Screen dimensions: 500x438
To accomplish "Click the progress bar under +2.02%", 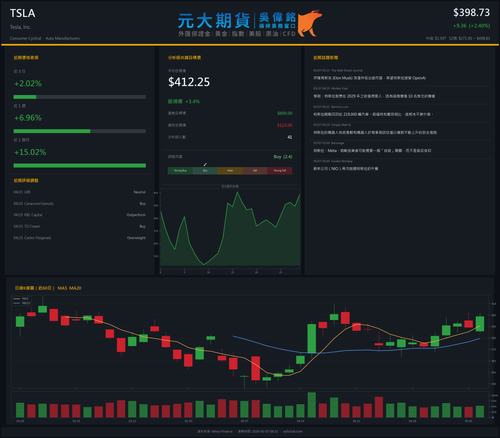I will 80,97.
